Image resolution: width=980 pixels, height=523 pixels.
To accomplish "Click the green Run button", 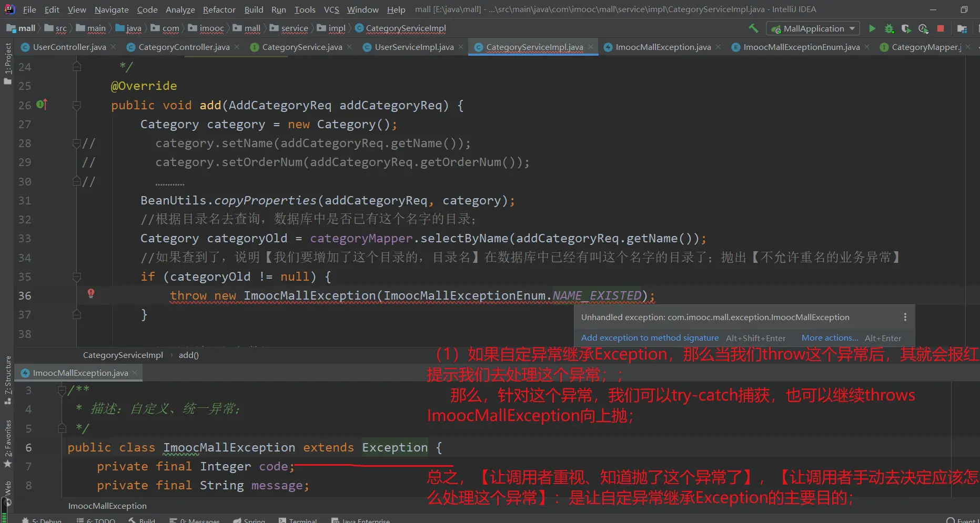I will [x=872, y=28].
